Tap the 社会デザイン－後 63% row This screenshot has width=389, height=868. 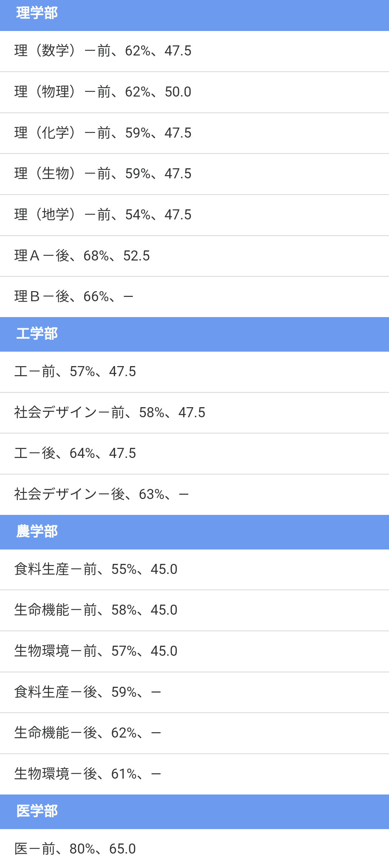pyautogui.click(x=194, y=495)
